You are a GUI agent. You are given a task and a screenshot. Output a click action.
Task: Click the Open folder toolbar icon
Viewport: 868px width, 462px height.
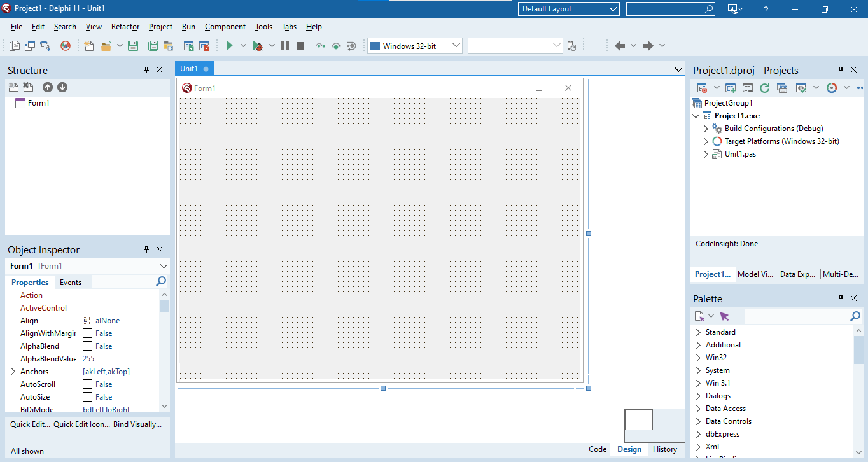[x=106, y=46]
